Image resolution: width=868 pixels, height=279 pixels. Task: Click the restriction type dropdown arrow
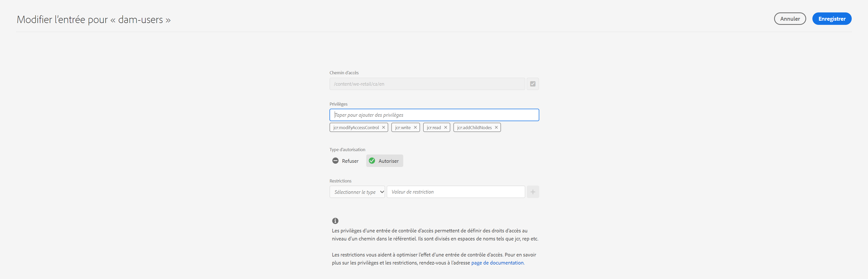click(x=382, y=192)
